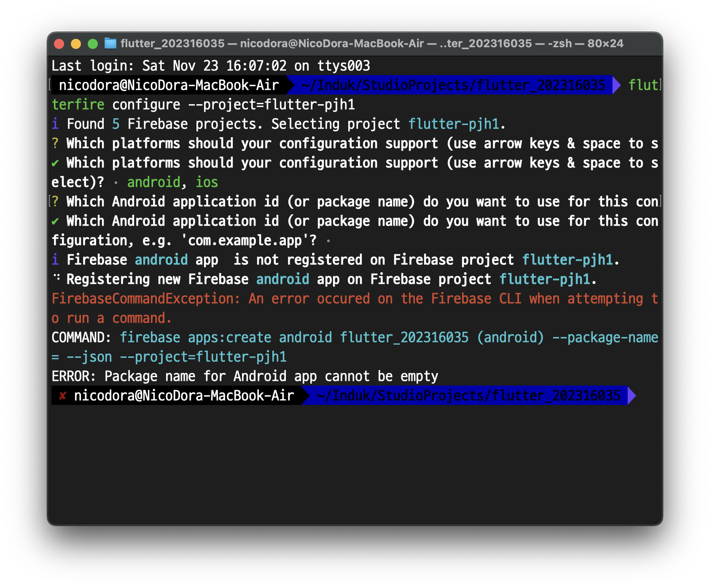Click the green check mark before 'Which Android application id'
The image size is (710, 588).
click(55, 221)
